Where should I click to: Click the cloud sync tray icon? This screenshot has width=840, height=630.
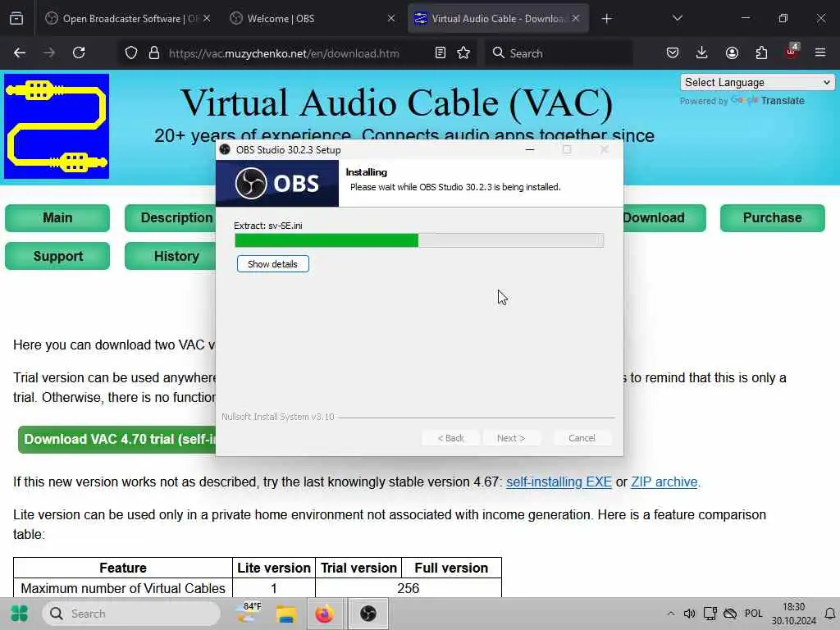click(x=730, y=614)
